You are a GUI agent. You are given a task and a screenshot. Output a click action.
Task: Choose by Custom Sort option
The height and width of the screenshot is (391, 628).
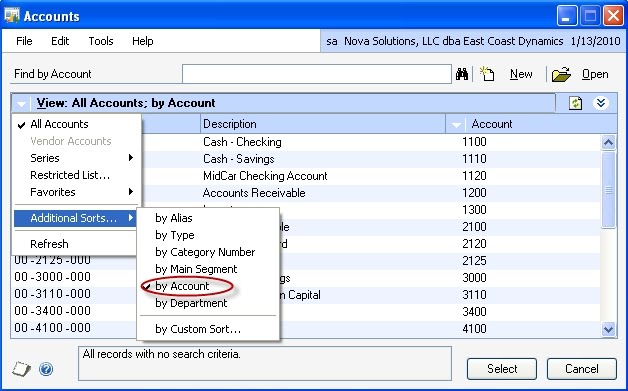[x=198, y=329]
